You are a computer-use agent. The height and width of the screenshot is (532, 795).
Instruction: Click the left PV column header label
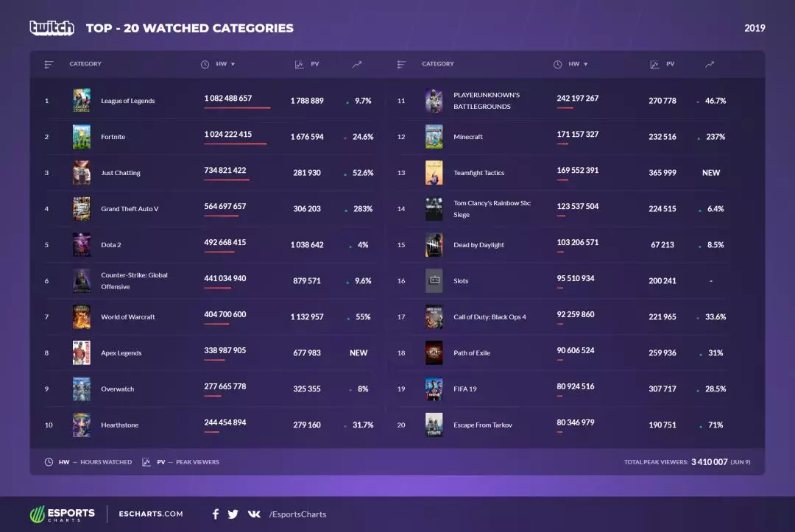coord(315,64)
